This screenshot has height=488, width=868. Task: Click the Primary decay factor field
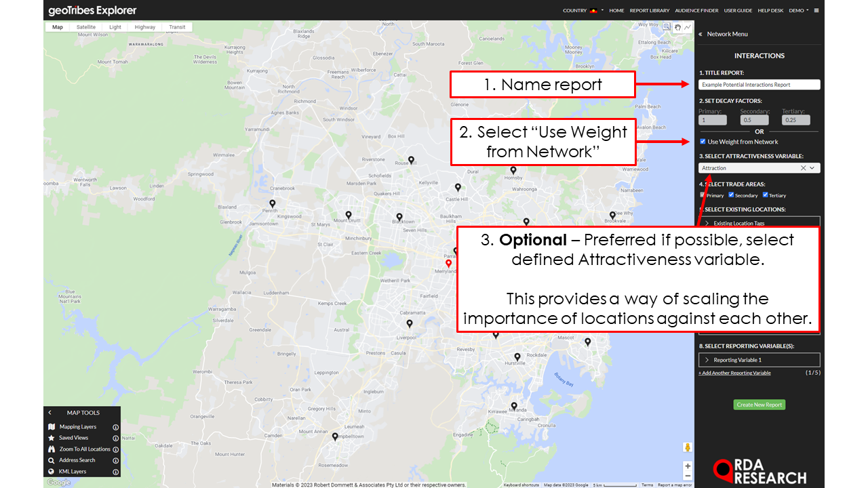tap(713, 120)
